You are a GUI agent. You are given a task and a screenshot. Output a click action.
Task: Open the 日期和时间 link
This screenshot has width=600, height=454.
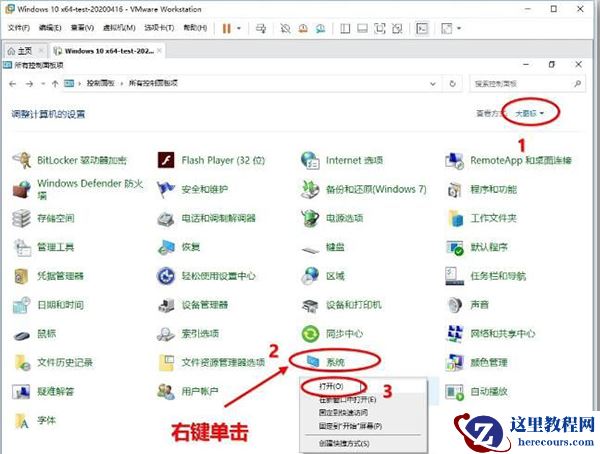(60, 305)
